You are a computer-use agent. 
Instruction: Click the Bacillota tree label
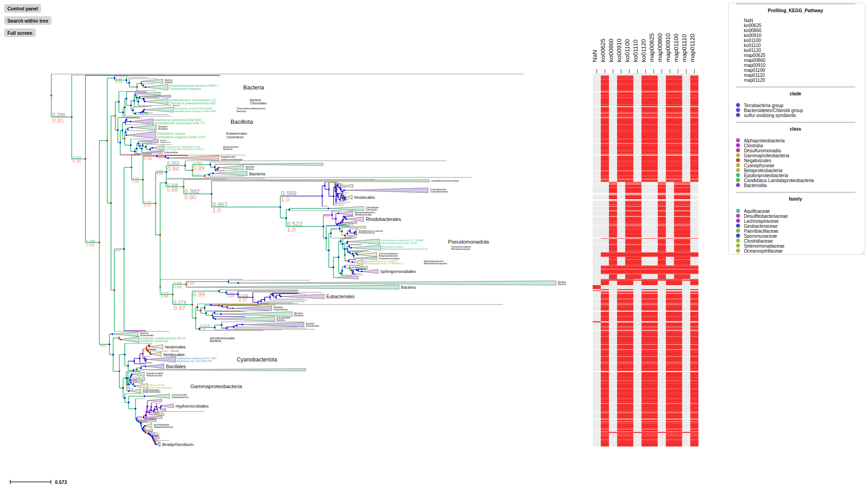pyautogui.click(x=242, y=122)
